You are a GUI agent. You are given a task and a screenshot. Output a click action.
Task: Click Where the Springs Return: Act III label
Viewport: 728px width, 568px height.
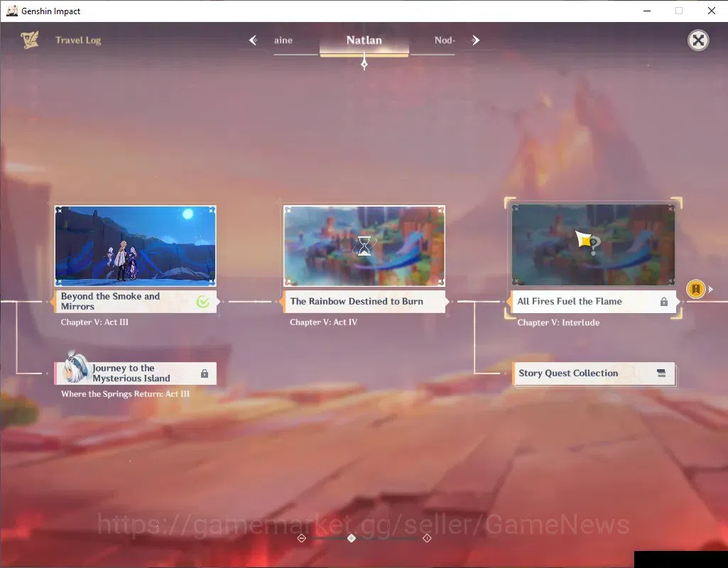pyautogui.click(x=125, y=394)
